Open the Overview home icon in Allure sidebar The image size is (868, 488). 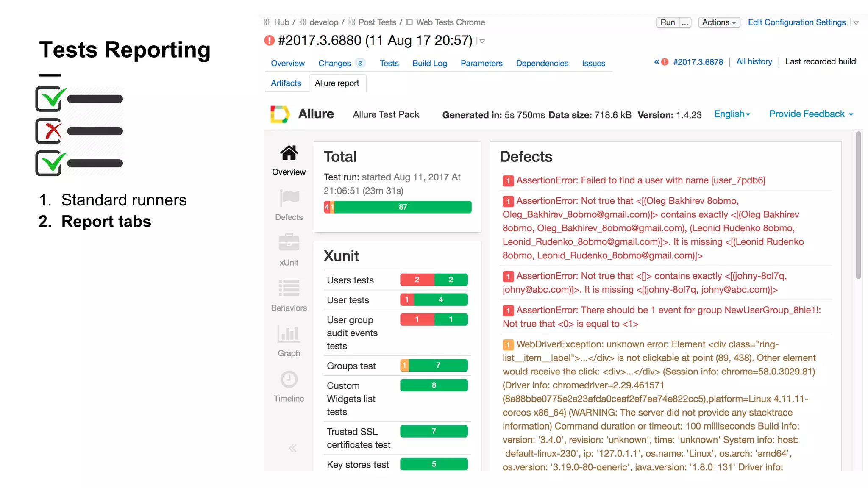click(x=289, y=153)
